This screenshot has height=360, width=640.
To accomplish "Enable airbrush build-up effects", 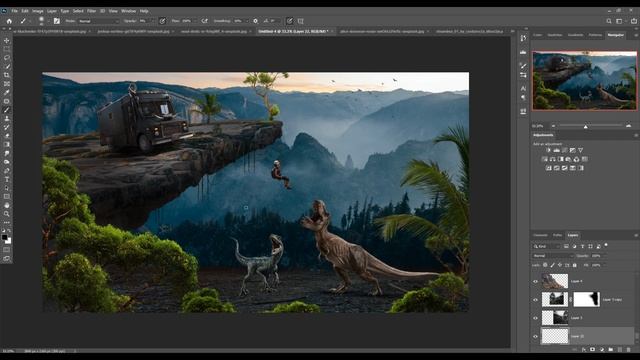I will (204, 21).
